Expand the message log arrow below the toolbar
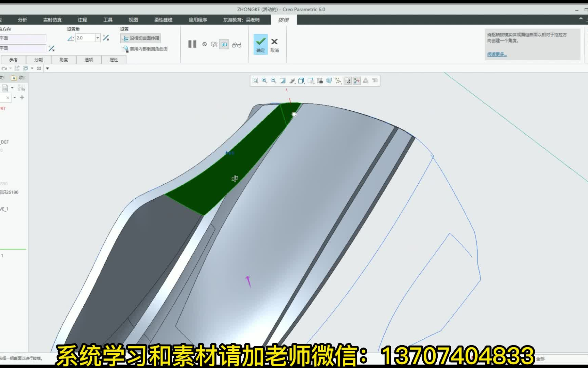This screenshot has height=368, width=588. click(x=47, y=68)
